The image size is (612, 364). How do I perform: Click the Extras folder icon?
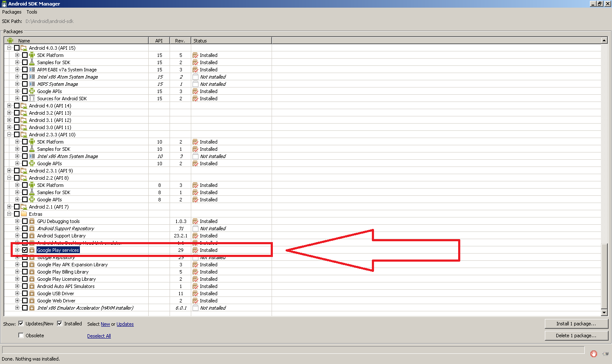pyautogui.click(x=24, y=214)
